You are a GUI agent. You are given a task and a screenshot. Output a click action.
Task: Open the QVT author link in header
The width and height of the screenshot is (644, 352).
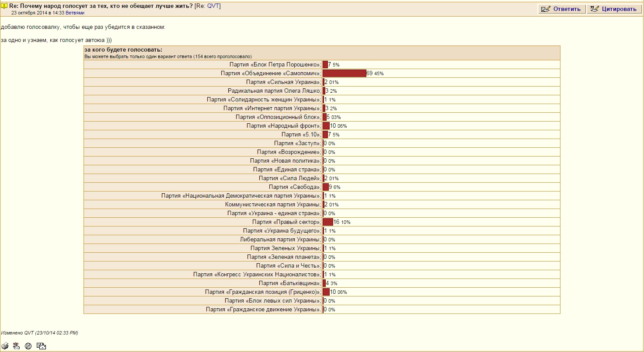(213, 6)
